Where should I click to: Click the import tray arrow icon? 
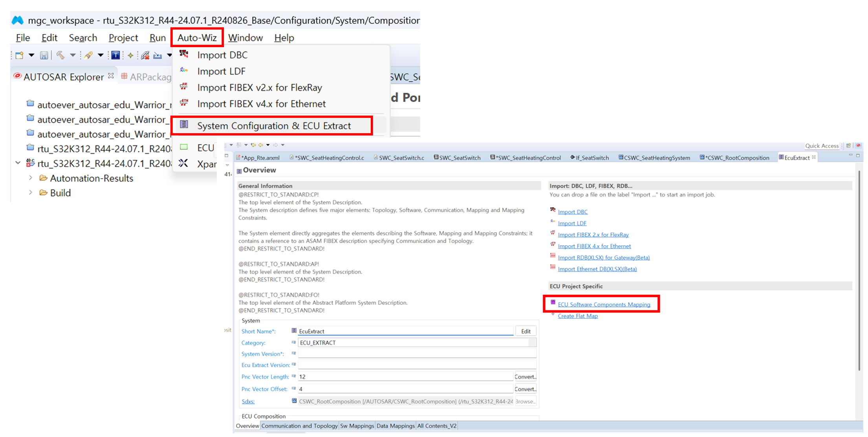[x=157, y=55]
